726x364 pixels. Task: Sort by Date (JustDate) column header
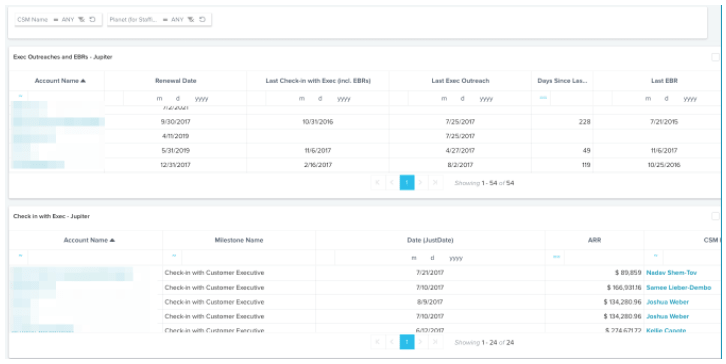click(430, 240)
